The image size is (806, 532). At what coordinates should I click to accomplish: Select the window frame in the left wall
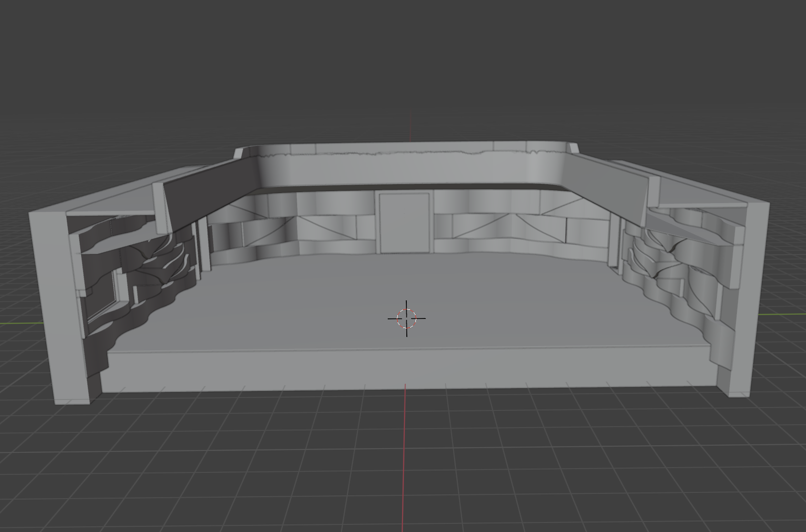(x=103, y=297)
